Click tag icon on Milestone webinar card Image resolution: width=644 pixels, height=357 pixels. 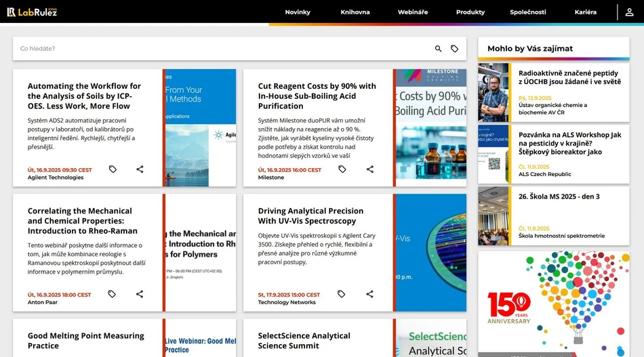(342, 169)
